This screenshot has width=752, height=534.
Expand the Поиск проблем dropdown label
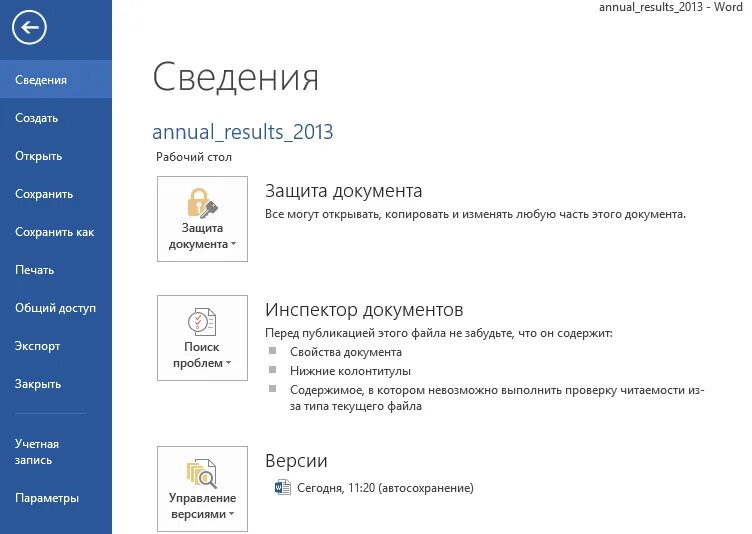202,355
